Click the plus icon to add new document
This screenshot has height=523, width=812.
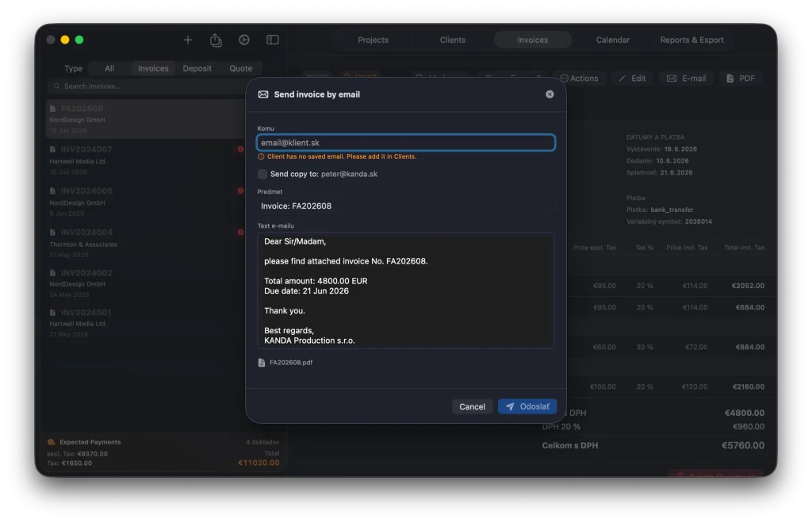coord(188,40)
